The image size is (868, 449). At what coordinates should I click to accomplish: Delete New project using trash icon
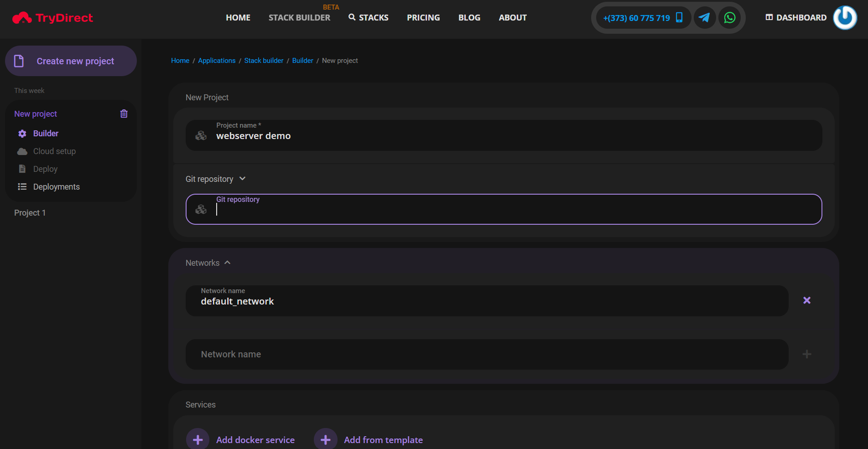[x=124, y=114]
